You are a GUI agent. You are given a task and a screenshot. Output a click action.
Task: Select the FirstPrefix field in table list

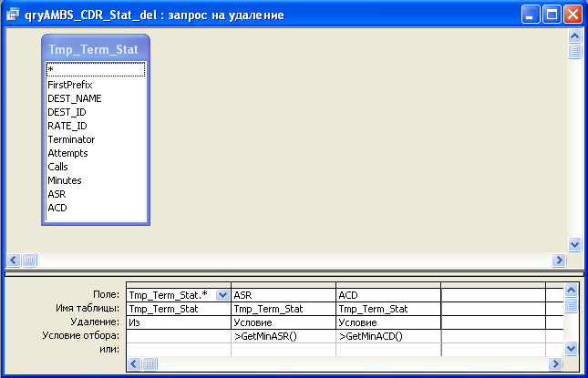click(71, 84)
